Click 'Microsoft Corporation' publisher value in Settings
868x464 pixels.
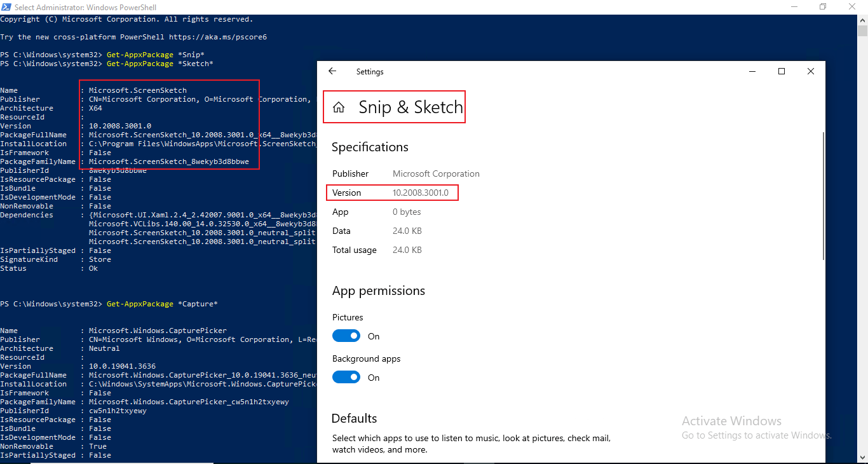coord(436,174)
